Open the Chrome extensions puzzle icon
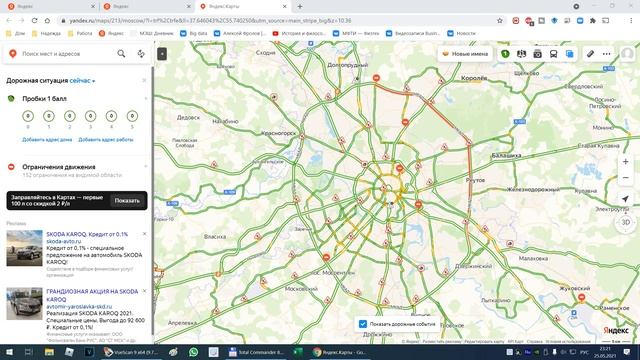 tap(593, 20)
